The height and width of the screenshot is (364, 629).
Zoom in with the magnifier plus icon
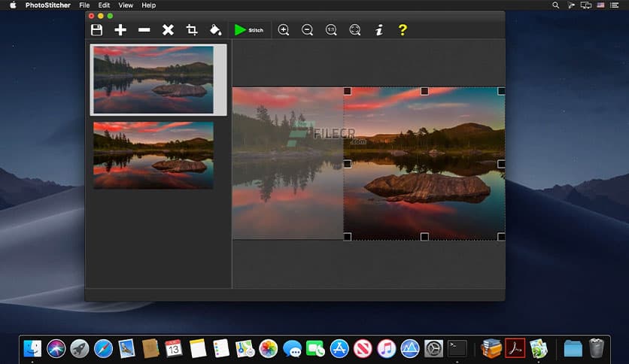tap(284, 30)
